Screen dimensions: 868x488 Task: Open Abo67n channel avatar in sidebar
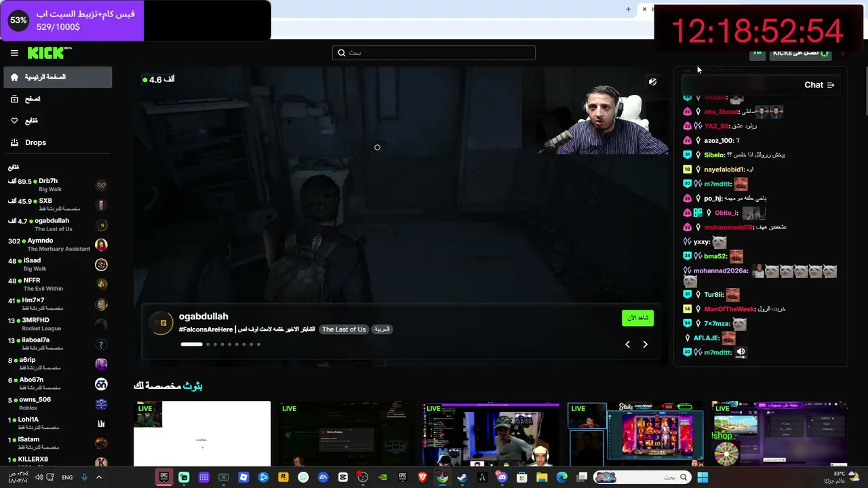(101, 384)
